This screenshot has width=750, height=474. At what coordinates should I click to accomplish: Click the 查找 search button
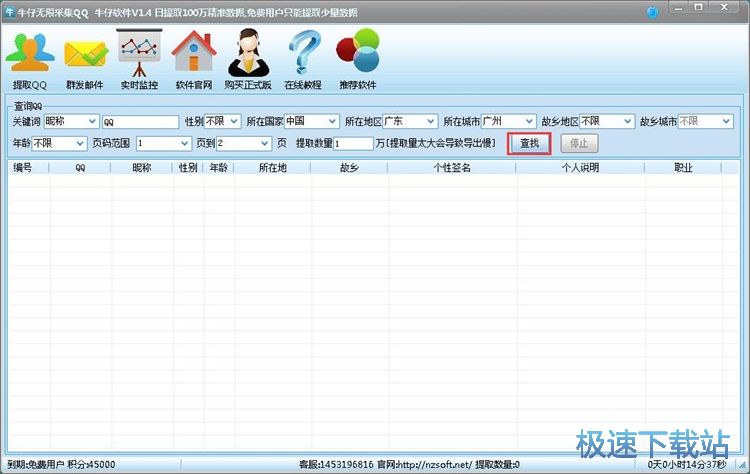(529, 143)
